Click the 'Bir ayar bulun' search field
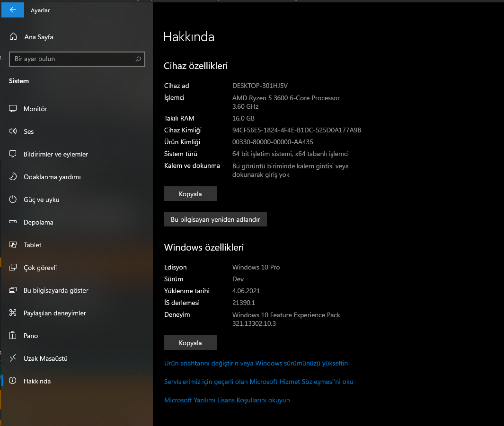The width and height of the screenshot is (504, 426). (x=77, y=59)
